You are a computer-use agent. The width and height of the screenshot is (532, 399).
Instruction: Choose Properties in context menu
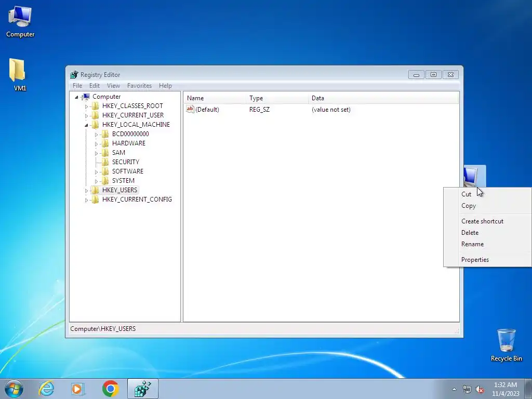488,260
